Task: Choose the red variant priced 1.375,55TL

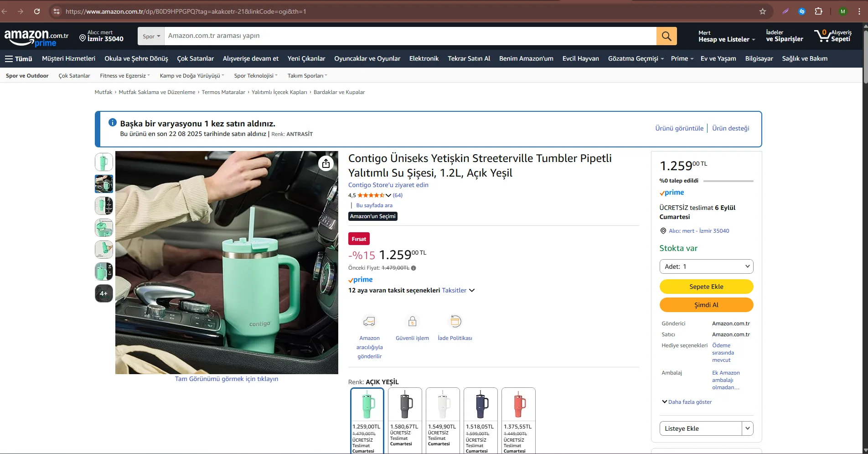Action: tap(518, 420)
